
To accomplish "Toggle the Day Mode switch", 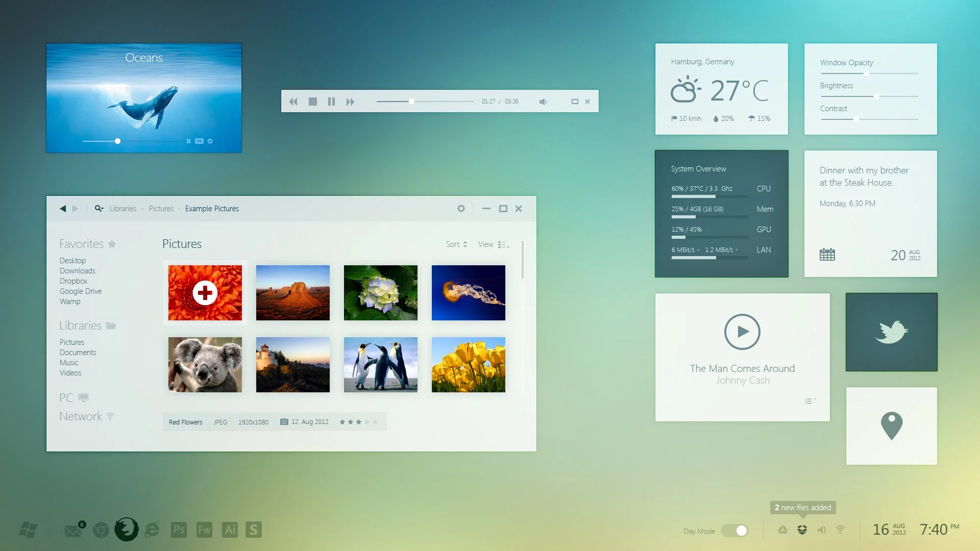I will (735, 531).
